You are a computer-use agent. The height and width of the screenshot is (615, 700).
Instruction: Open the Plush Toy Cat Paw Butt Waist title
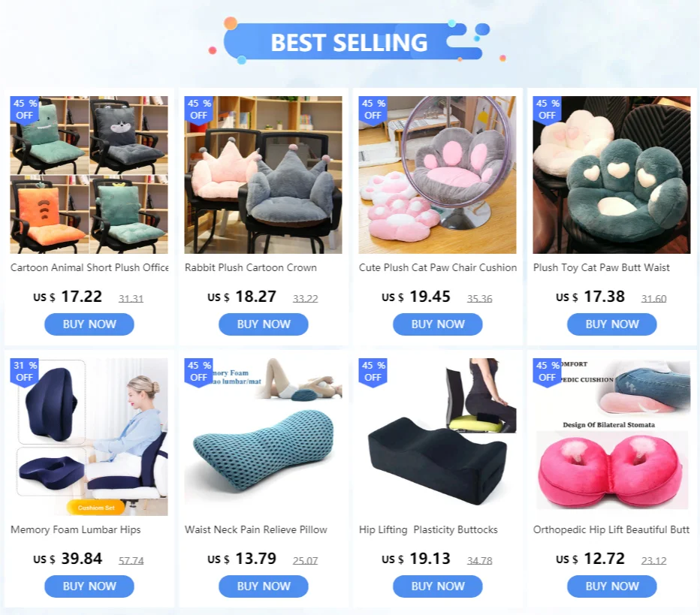(602, 268)
